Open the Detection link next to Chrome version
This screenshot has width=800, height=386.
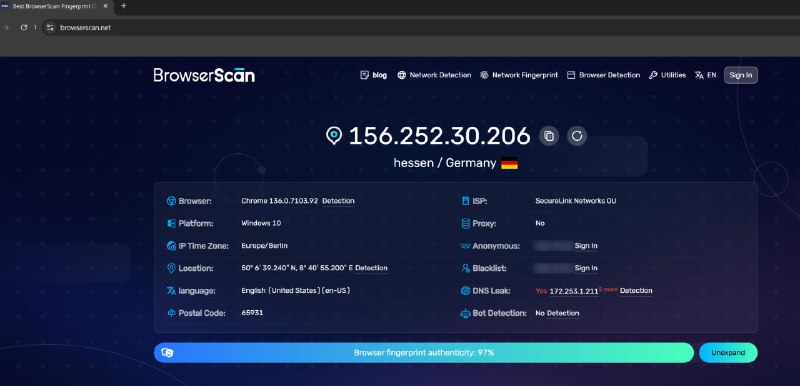(338, 201)
